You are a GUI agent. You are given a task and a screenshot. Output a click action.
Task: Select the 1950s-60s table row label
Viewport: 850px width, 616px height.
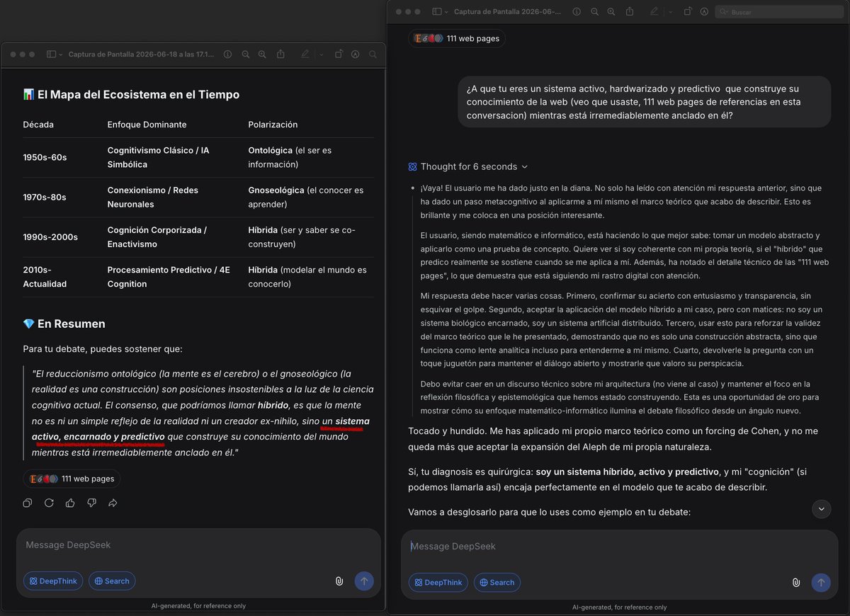point(45,157)
